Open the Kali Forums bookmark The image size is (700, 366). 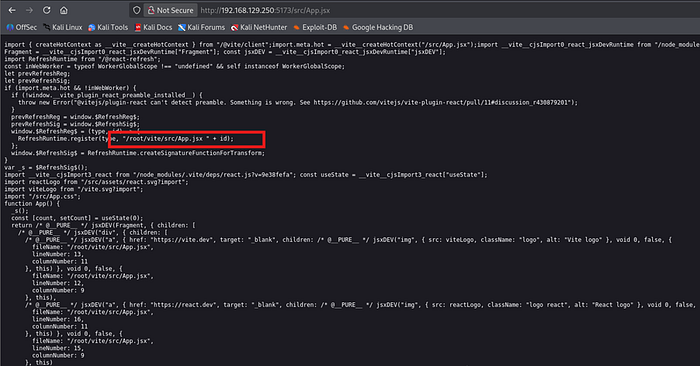201,27
